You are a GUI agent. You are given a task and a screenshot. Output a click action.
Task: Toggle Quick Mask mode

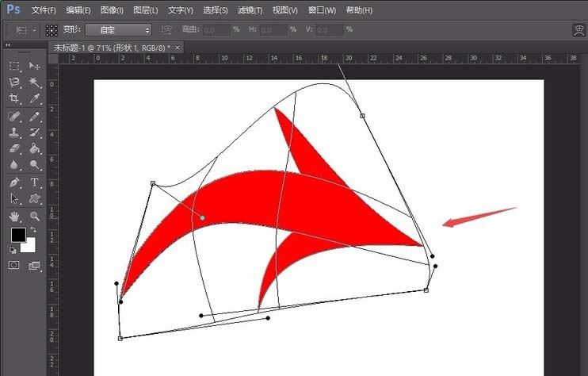14,265
